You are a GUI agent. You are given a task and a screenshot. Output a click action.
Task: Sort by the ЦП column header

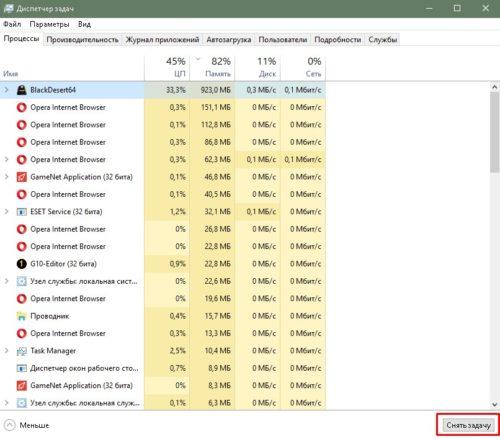(x=167, y=68)
